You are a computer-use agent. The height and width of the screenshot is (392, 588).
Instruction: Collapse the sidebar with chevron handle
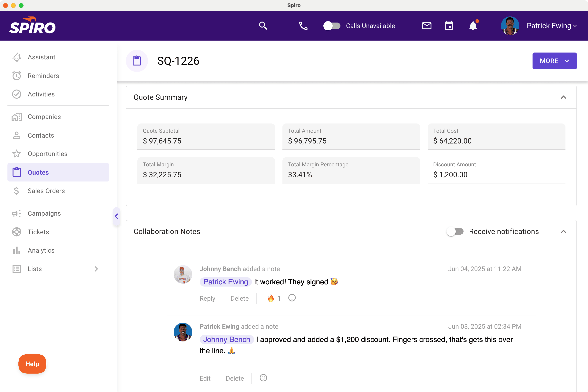click(116, 216)
